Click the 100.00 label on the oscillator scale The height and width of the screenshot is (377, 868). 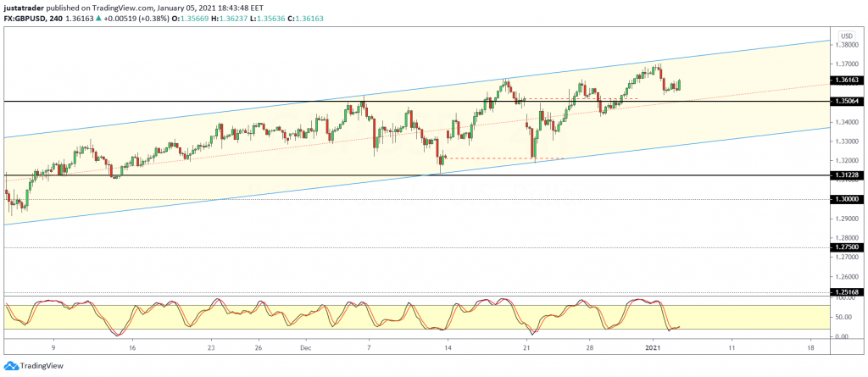[845, 298]
